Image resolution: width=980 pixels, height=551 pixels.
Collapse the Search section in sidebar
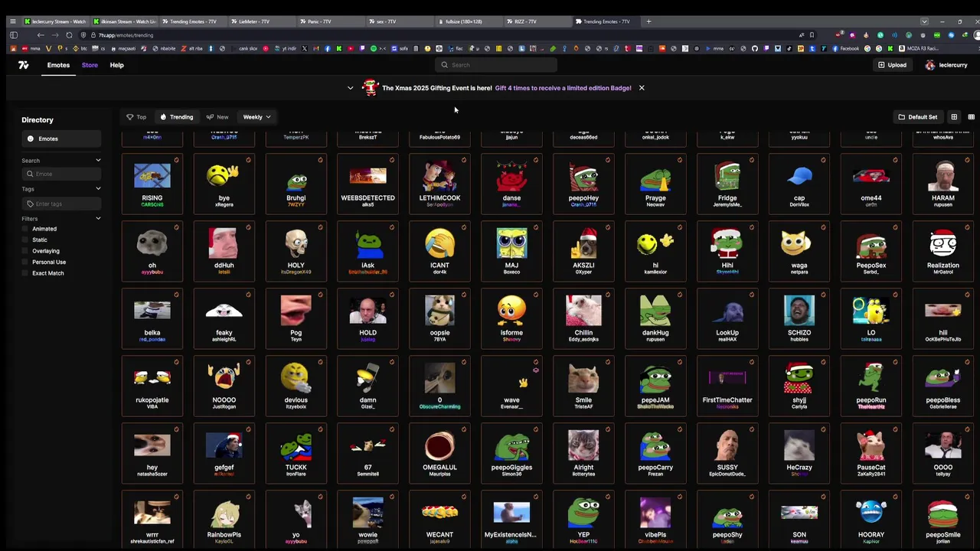[98, 161]
